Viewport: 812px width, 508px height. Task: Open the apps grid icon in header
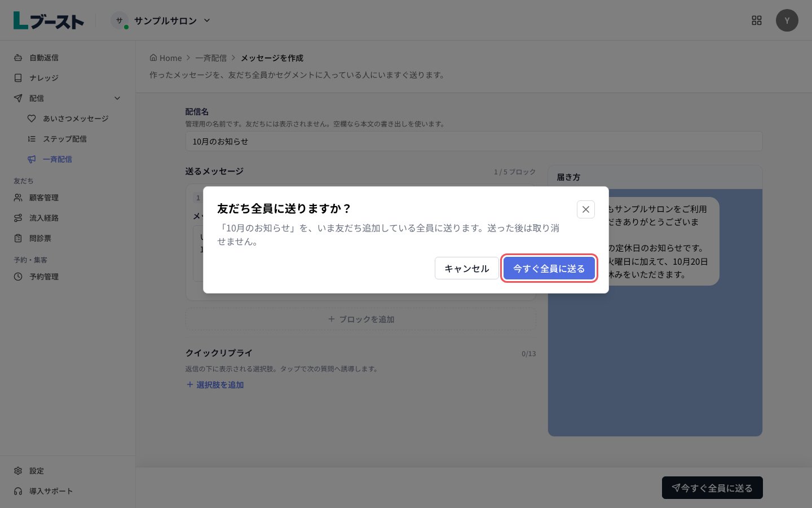point(757,20)
